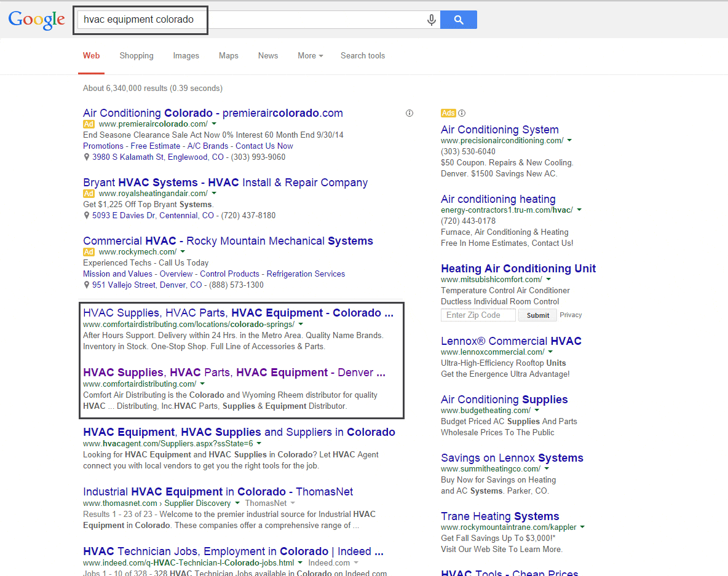The image size is (728, 576).
Task: Click the blue magnifier search button
Action: click(x=458, y=20)
